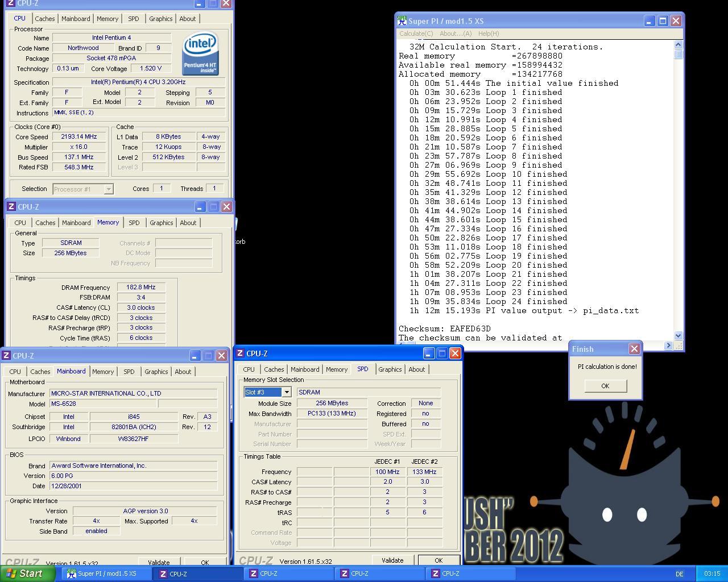Minimize the Super PI window
This screenshot has height=582, width=728.
pyautogui.click(x=650, y=21)
